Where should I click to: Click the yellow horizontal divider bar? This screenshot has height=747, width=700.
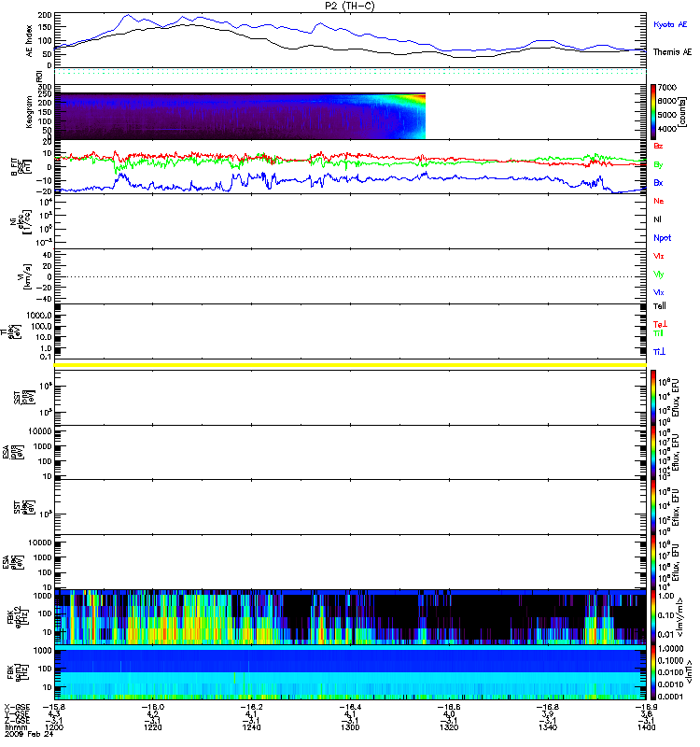click(350, 365)
